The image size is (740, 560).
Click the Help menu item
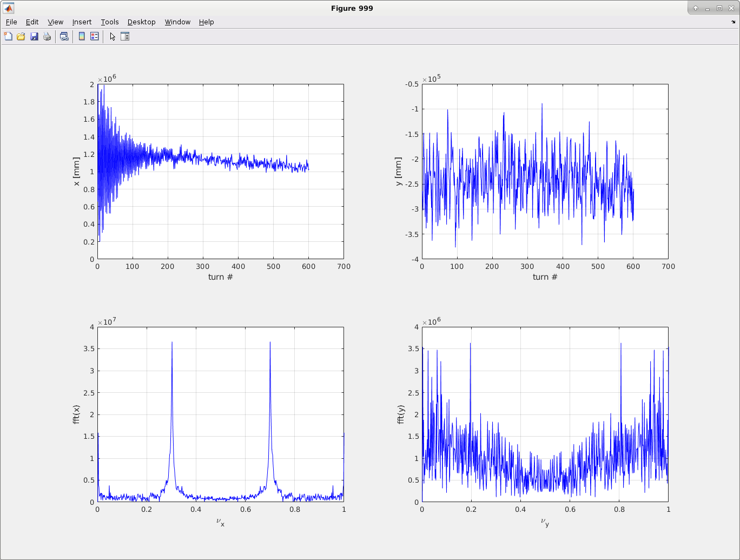point(206,22)
